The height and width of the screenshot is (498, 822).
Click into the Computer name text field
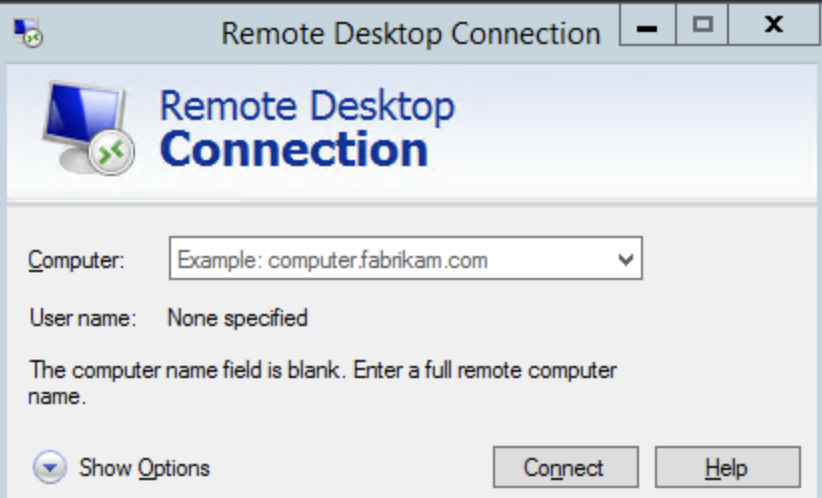click(x=390, y=260)
